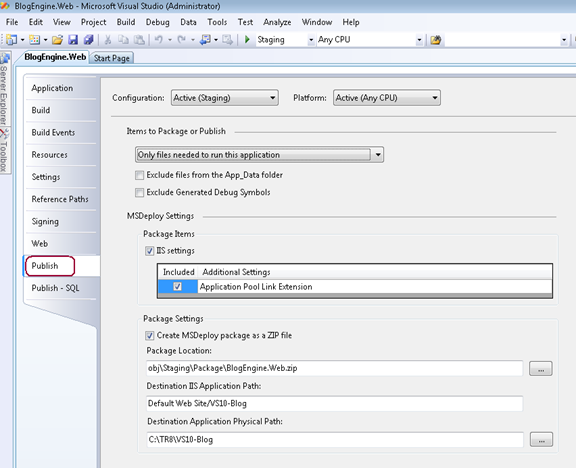
Task: Toggle Exclude files from App_Data folder
Action: [x=139, y=175]
